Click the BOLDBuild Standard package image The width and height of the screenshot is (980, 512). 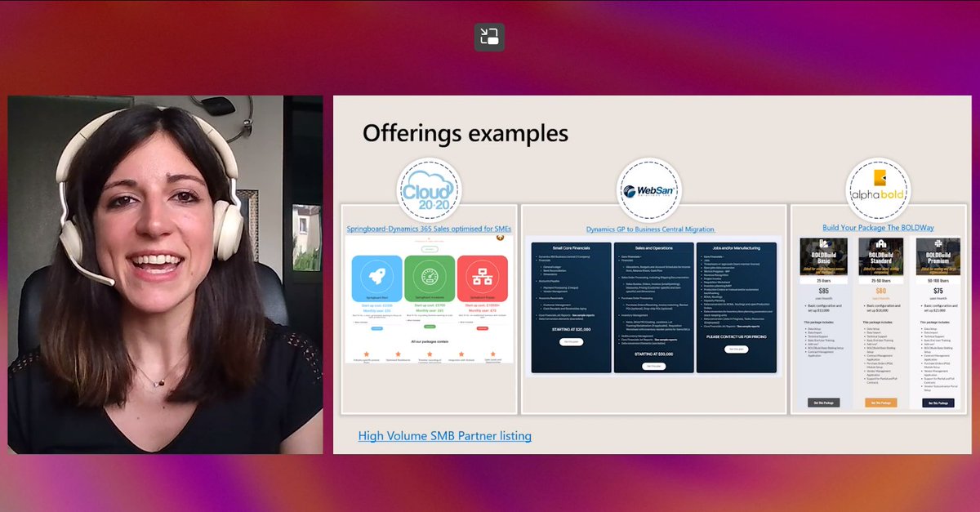[x=880, y=256]
